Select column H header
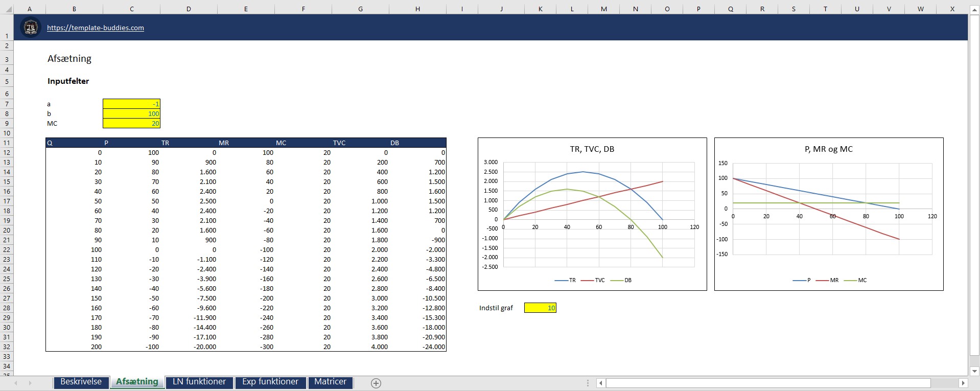The height and width of the screenshot is (391, 980). point(417,9)
